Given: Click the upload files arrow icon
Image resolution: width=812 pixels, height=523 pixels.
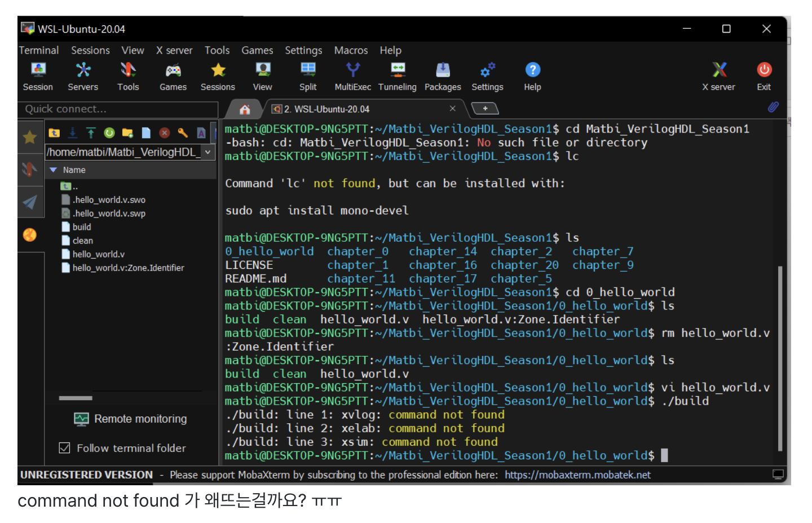Looking at the screenshot, I should pyautogui.click(x=91, y=133).
